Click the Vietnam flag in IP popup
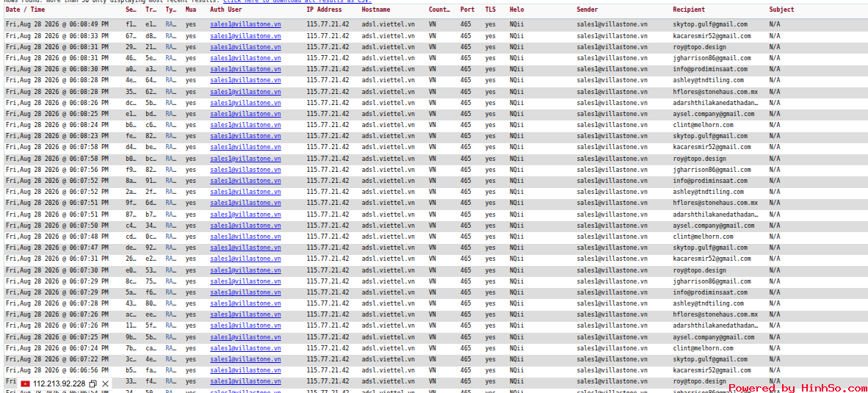This screenshot has height=393, width=868. pos(25,383)
